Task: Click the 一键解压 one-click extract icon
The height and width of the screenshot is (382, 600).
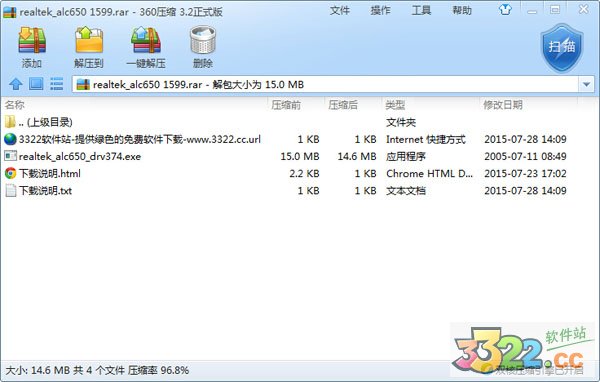Action: pyautogui.click(x=146, y=40)
